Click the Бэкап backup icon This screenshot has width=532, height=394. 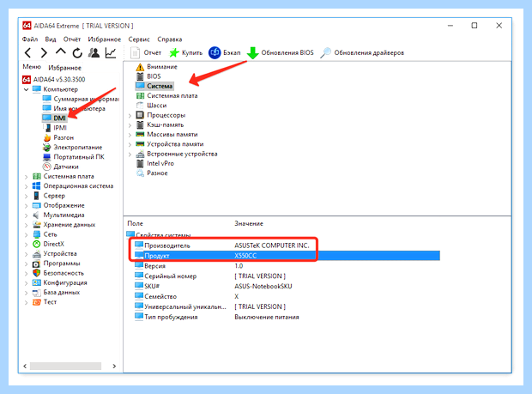[215, 52]
